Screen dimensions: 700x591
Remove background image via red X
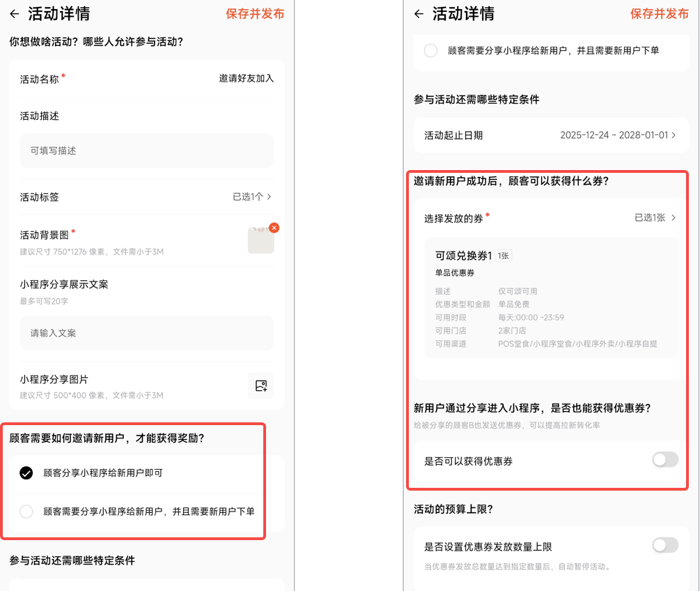coord(274,228)
